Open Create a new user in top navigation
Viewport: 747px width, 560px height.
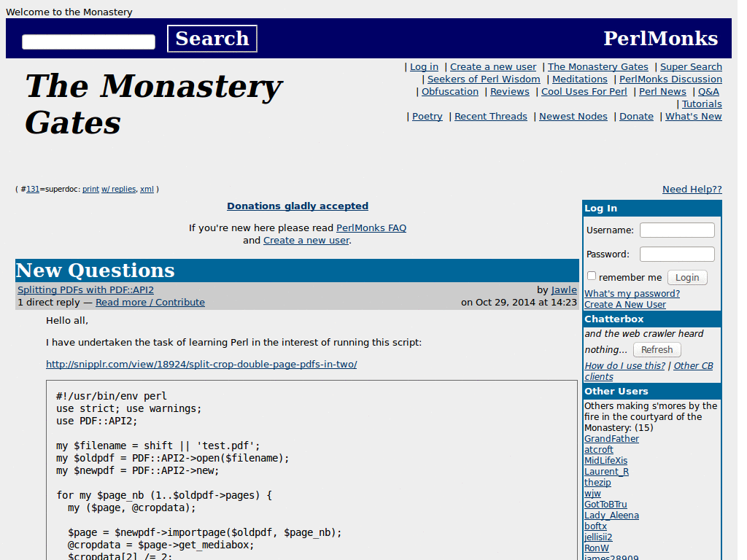click(493, 66)
